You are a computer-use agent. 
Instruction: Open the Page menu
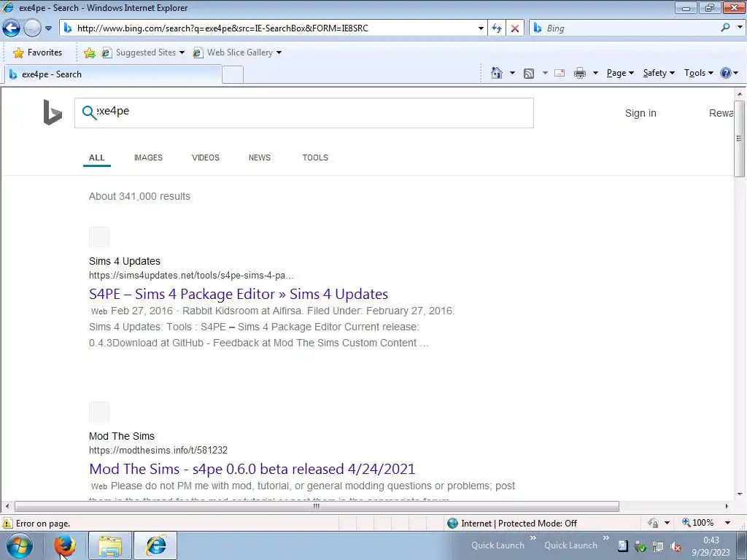click(x=620, y=73)
